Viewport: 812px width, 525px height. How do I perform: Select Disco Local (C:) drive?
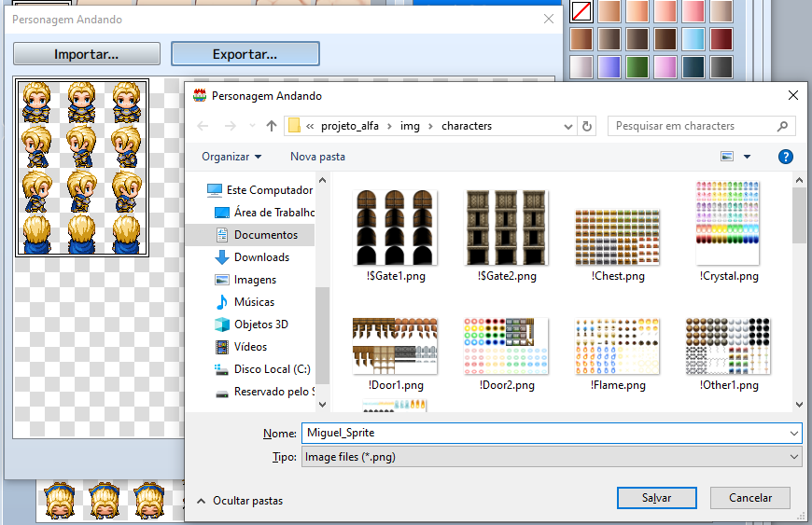(262, 368)
